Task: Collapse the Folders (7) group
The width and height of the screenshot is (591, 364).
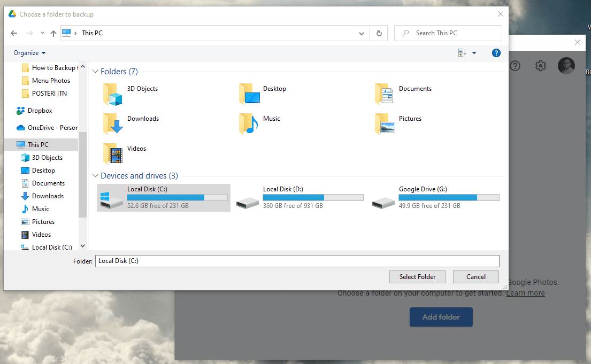Action: click(95, 72)
